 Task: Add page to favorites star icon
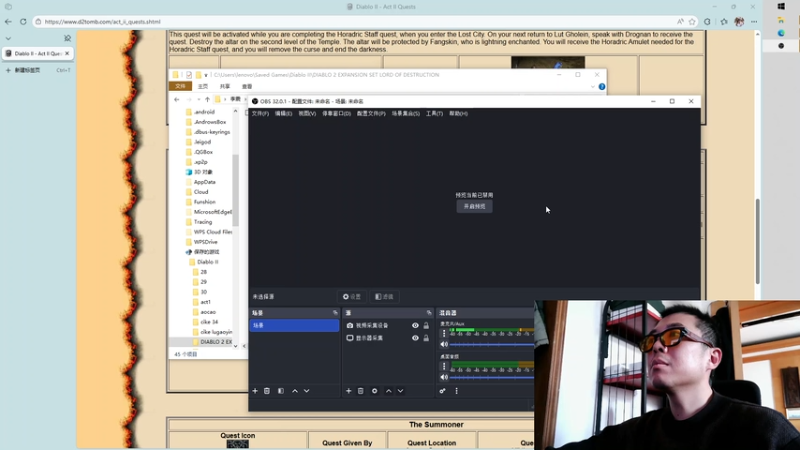[692, 21]
